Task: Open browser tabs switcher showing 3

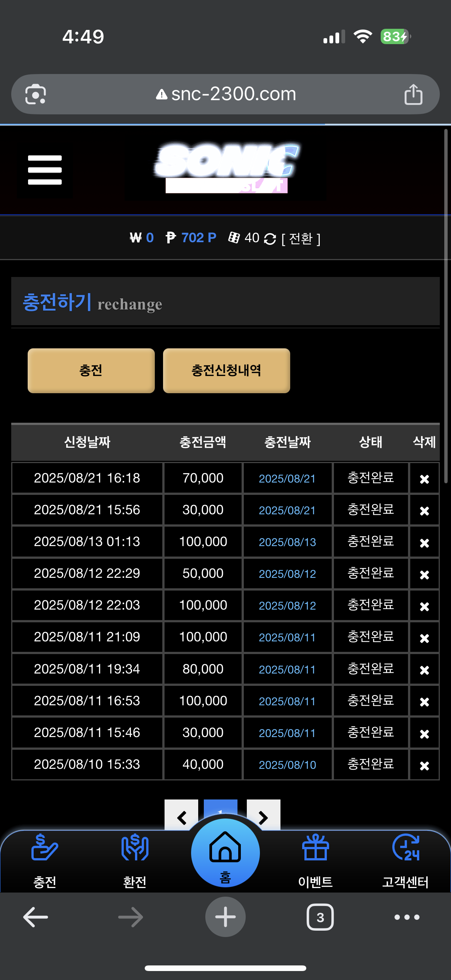Action: (x=320, y=917)
